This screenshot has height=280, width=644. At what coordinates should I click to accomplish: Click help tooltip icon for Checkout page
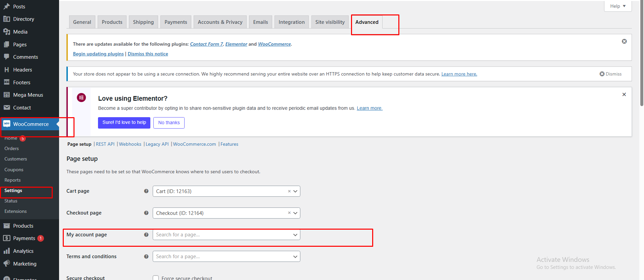click(146, 213)
